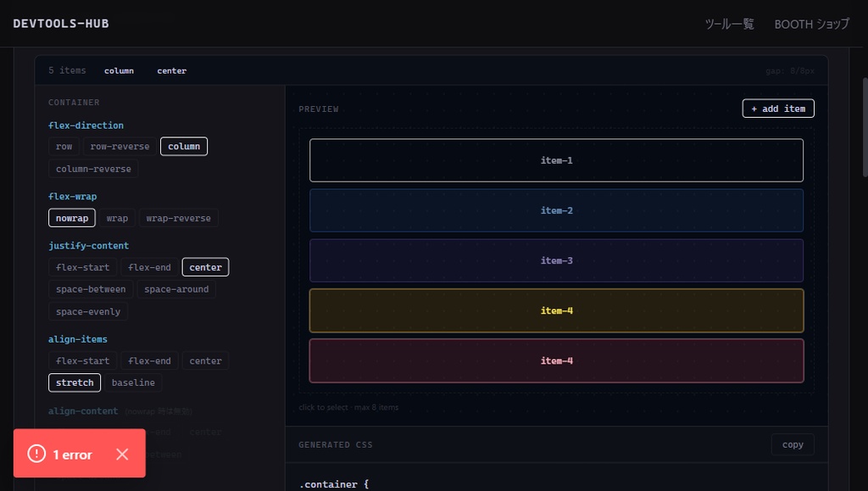
Task: Set align-items to flex-end
Action: coord(149,361)
